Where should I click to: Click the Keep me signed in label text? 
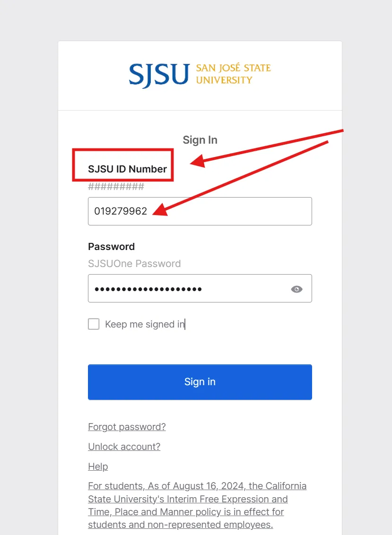[145, 324]
